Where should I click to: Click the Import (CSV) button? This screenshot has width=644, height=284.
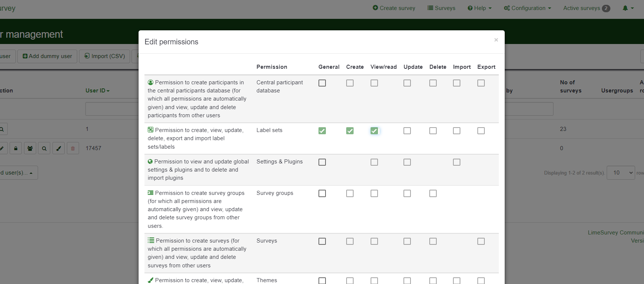(105, 56)
